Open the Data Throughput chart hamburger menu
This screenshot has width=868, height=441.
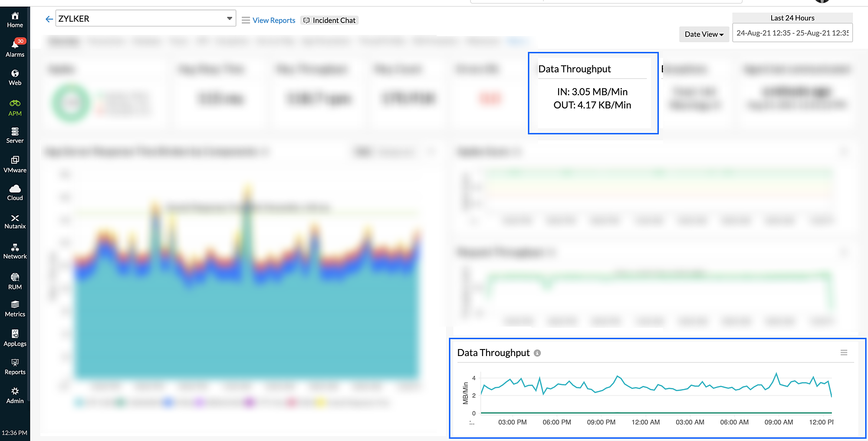(844, 353)
